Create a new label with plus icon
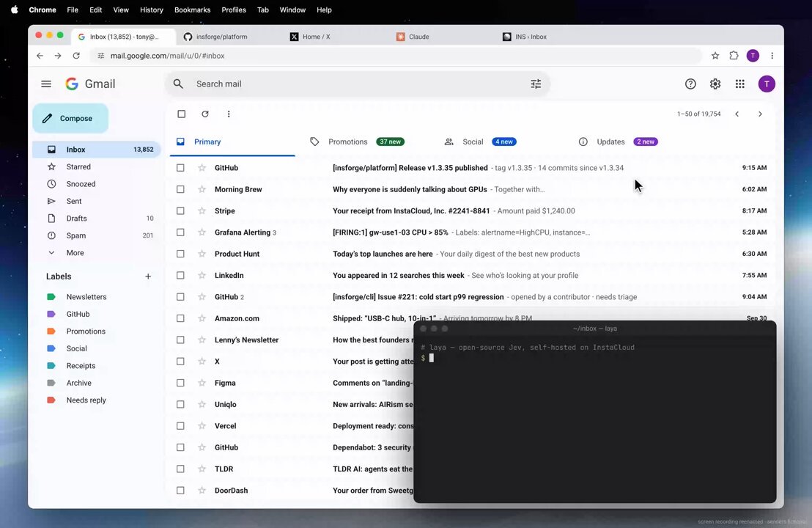Viewport: 812px width, 528px height. coord(148,276)
